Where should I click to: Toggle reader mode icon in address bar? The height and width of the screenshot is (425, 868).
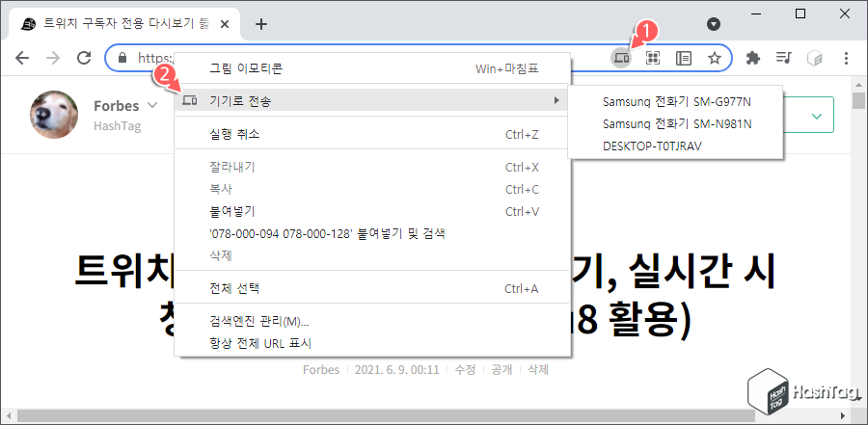point(684,58)
